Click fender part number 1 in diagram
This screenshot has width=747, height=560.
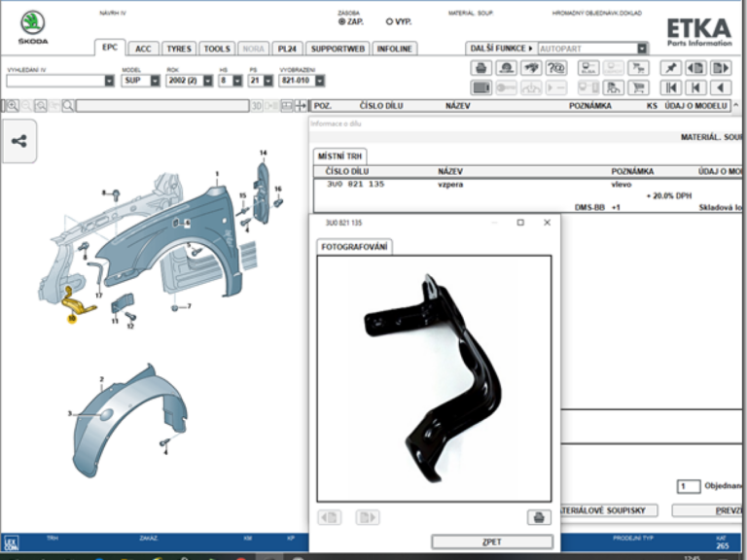pos(217,174)
